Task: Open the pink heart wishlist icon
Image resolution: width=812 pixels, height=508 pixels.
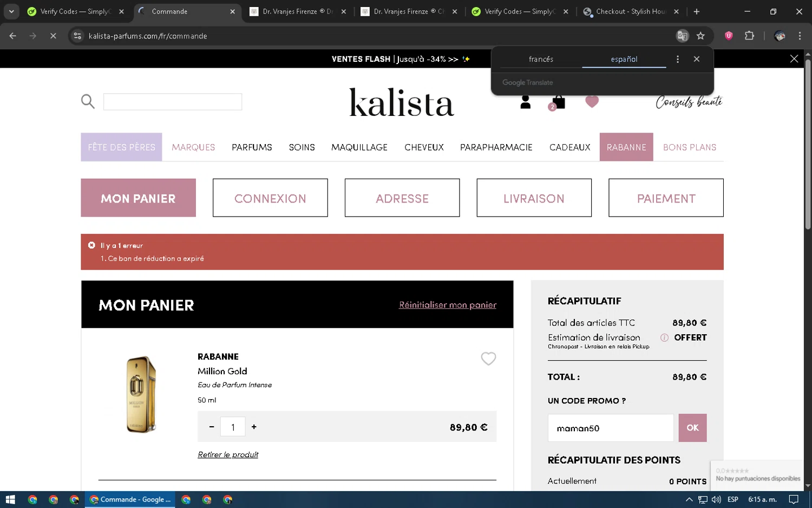Action: (592, 101)
